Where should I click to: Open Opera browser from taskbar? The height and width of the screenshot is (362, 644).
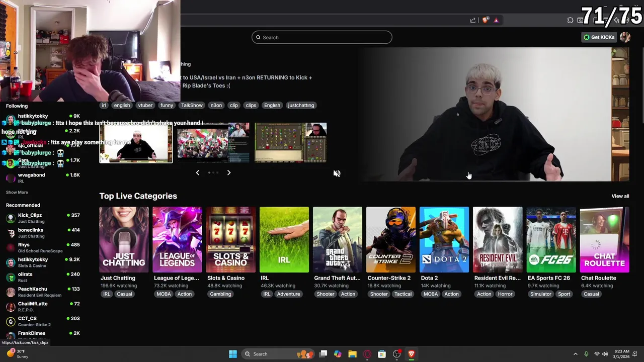coord(367,354)
